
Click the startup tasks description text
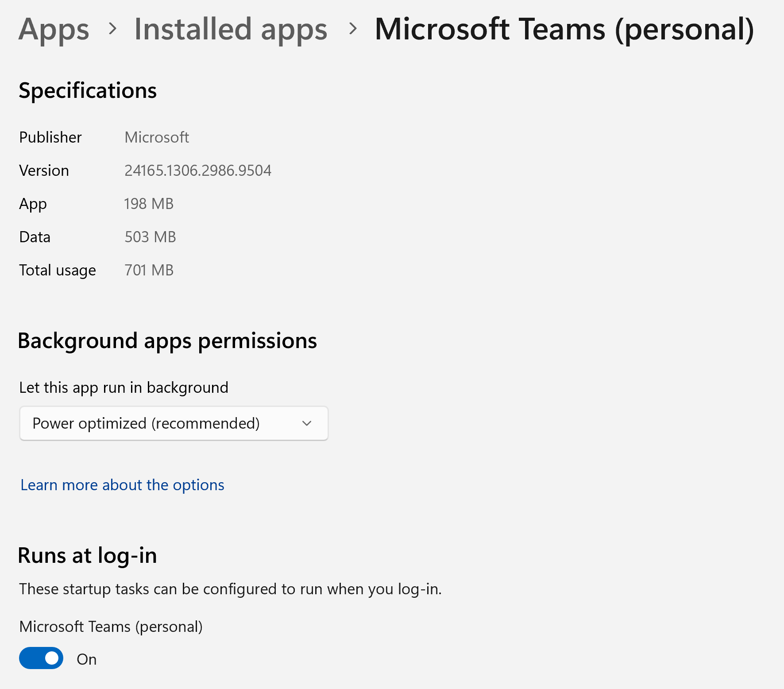pos(231,589)
